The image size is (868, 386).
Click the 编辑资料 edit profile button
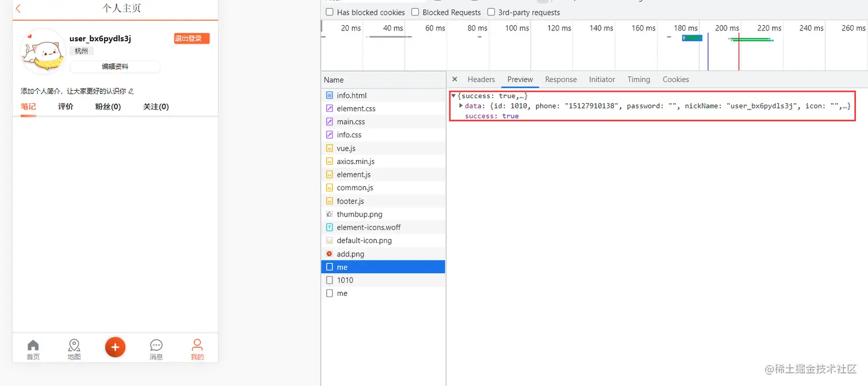[x=115, y=67]
